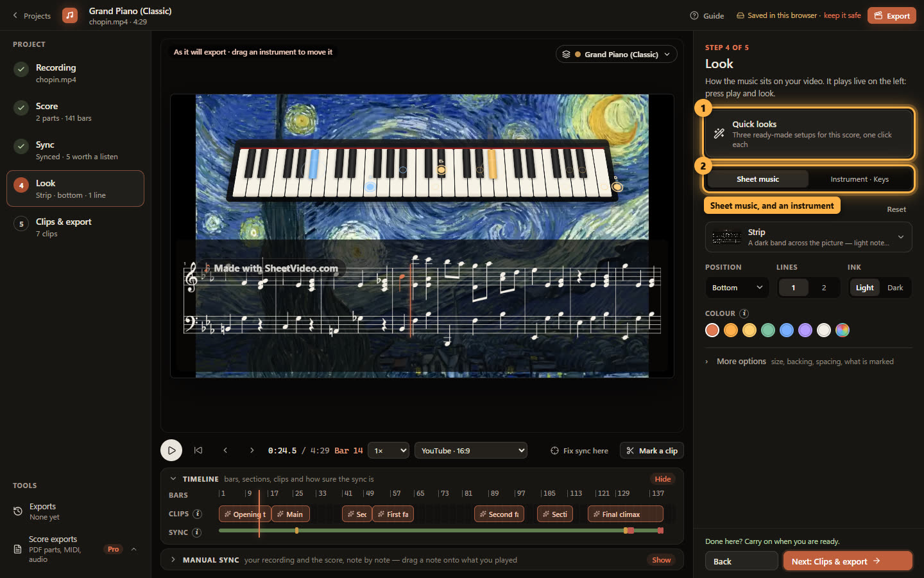Image resolution: width=924 pixels, height=578 pixels.
Task: Choose the orange colour swatch
Action: point(731,330)
